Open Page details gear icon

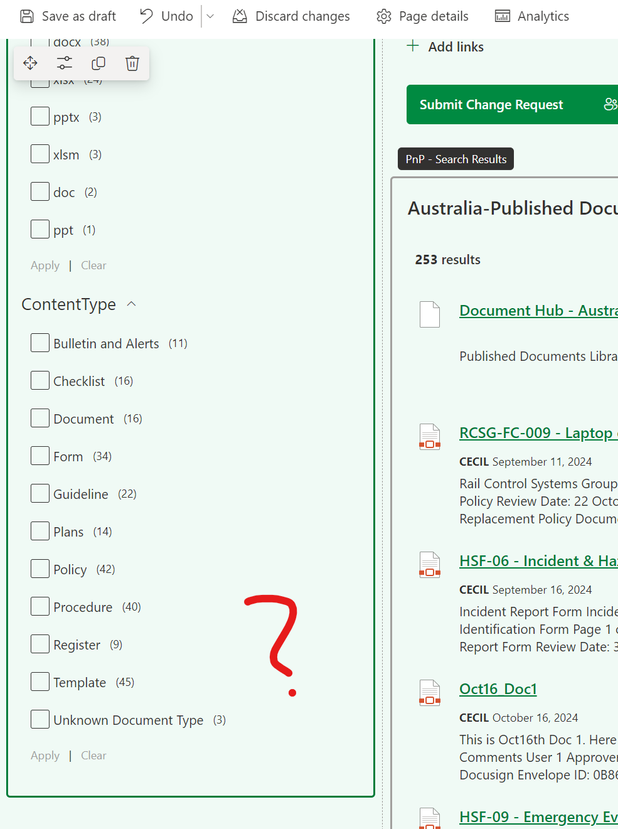384,16
